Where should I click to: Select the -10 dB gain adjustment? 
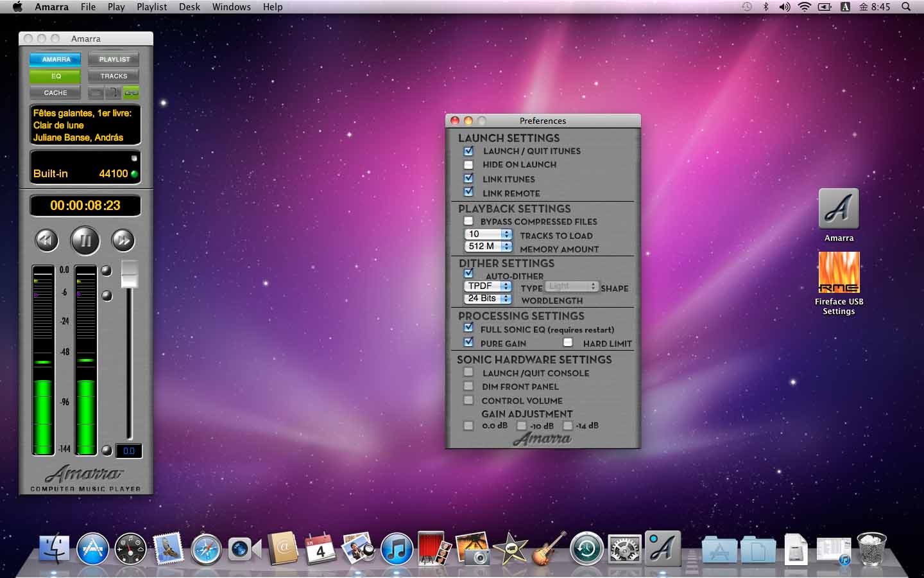(522, 425)
